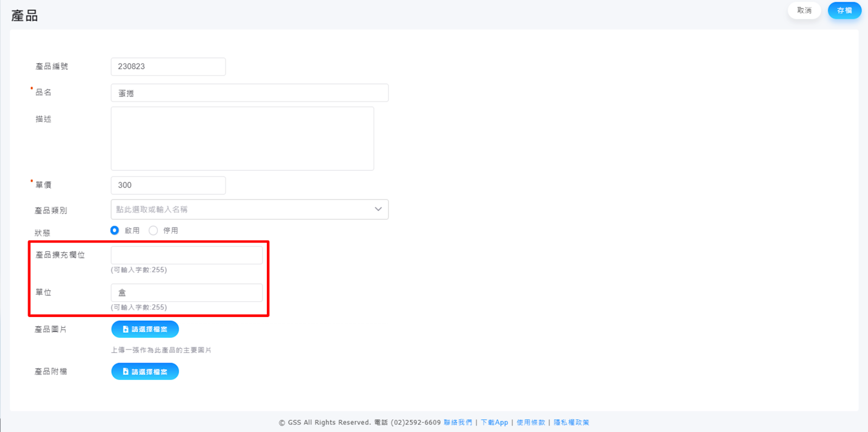Open the 使用條款 footer link

[531, 422]
